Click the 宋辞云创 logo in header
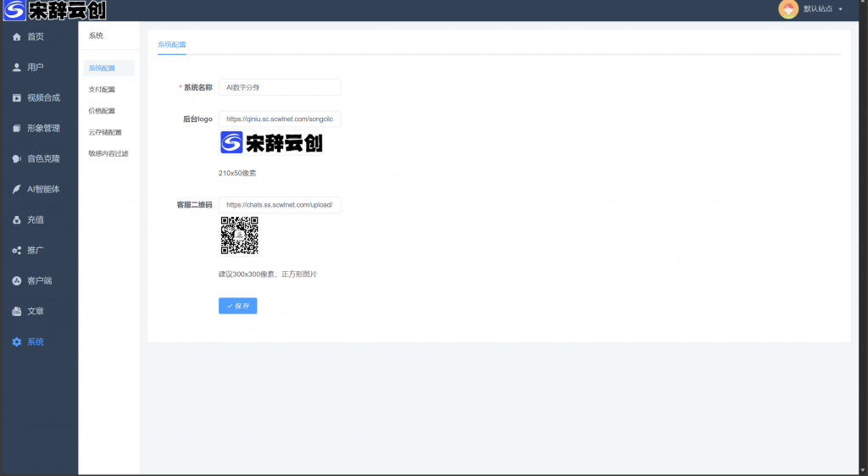Screen dimensions: 868x476 pos(54,10)
